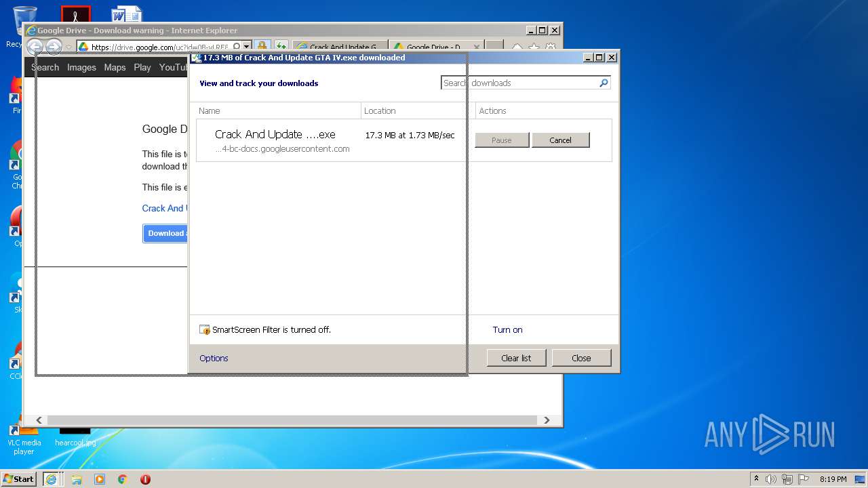Click the page's horizontal scrollbar right arrow
This screenshot has height=488, width=868.
(x=547, y=420)
